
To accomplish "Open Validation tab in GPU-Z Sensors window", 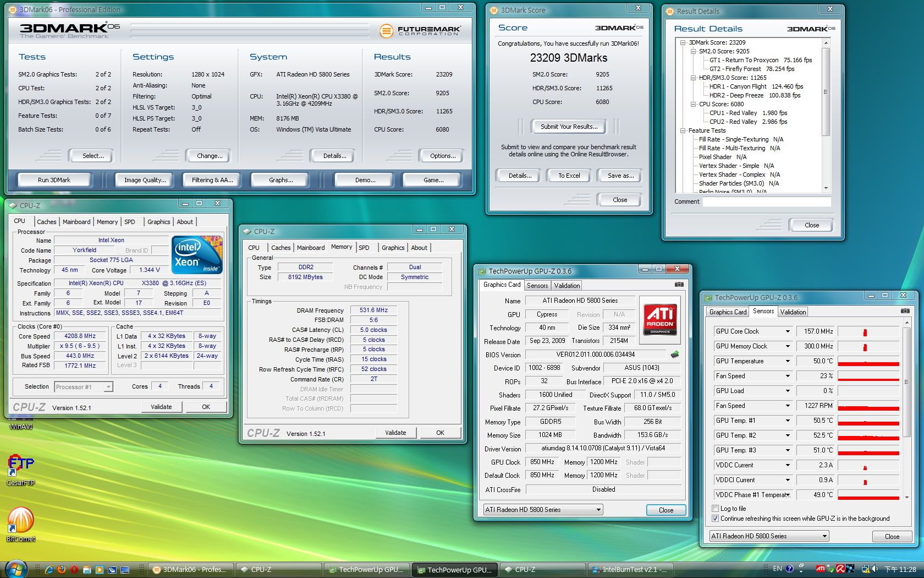I will click(793, 312).
